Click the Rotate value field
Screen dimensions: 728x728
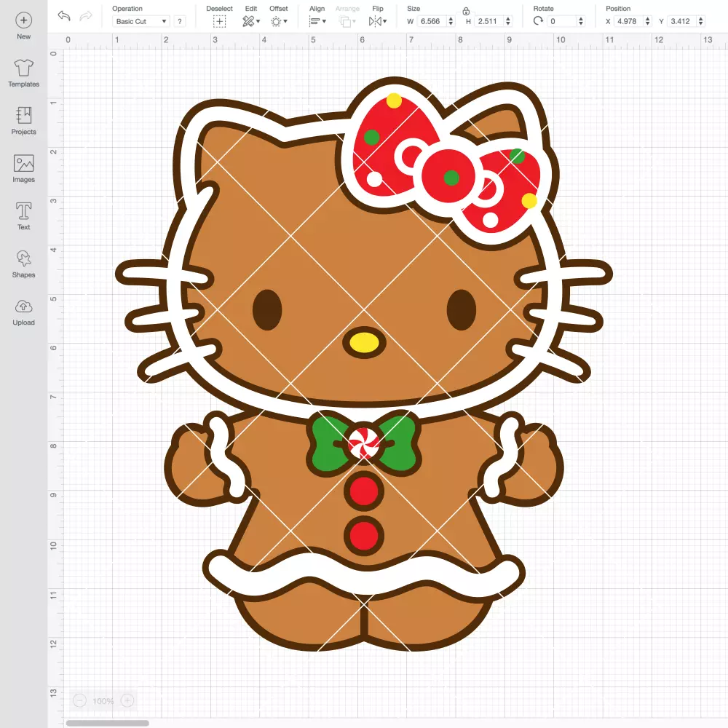coord(561,21)
